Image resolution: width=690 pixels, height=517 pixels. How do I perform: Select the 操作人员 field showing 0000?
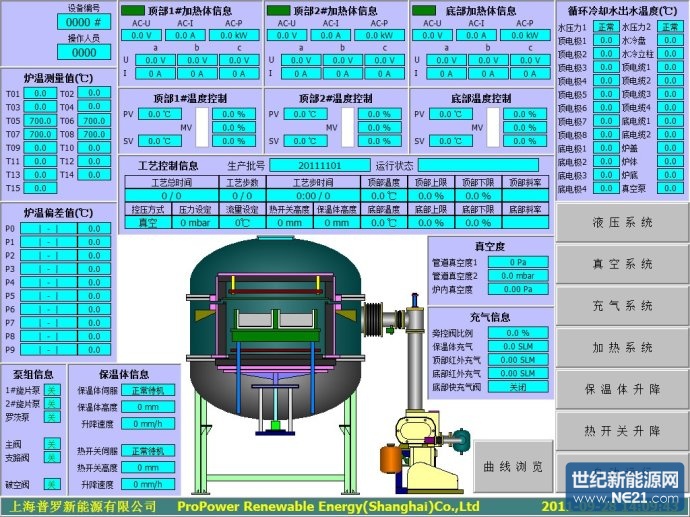click(84, 52)
